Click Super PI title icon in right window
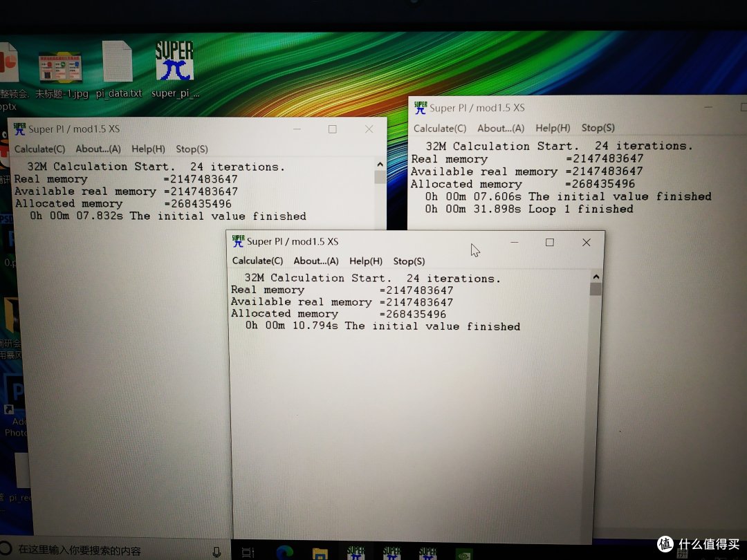 (x=421, y=108)
